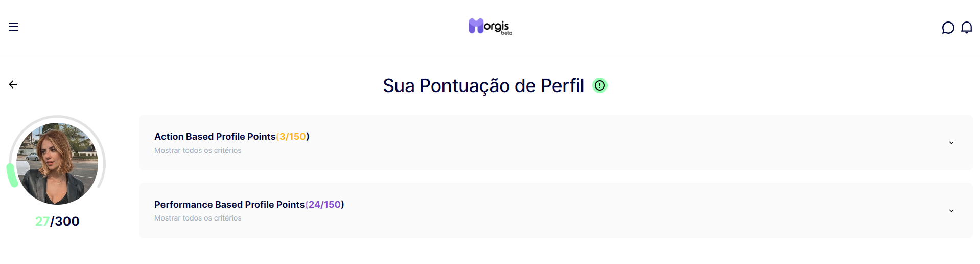The image size is (980, 264).
Task: Click the chevron on the Performance Based row
Action: pos(951,211)
